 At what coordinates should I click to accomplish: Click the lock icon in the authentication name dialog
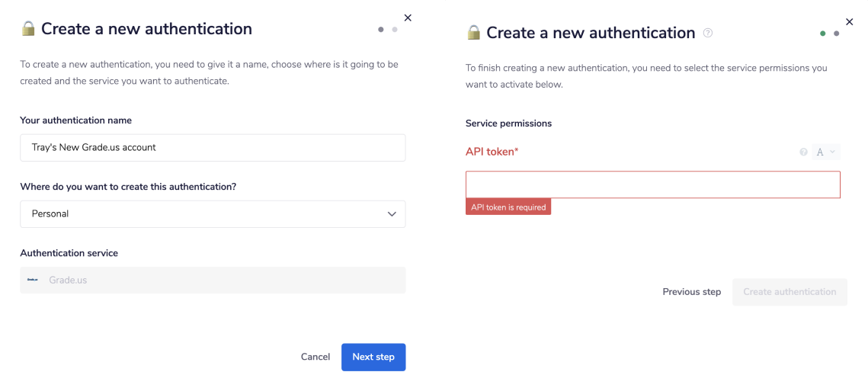(x=28, y=29)
